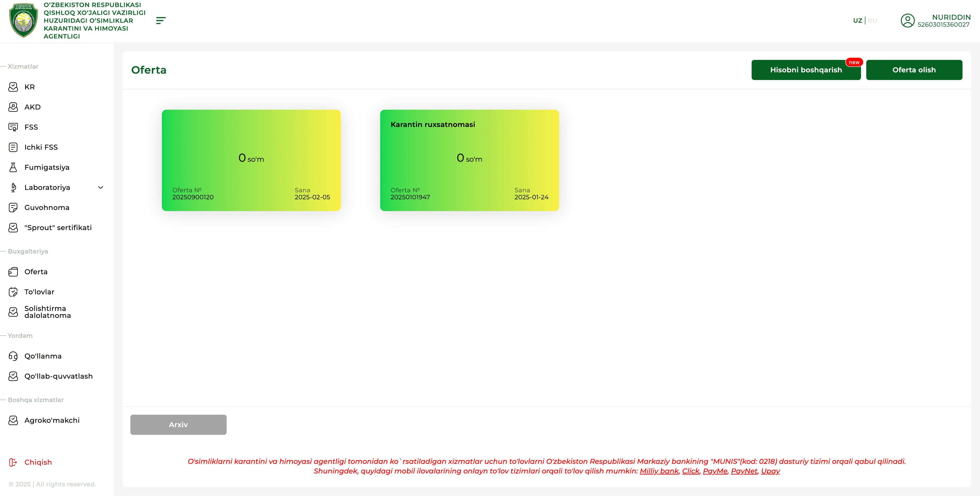This screenshot has height=496, width=980.
Task: Click the Laboratoriya microscope icon
Action: pyautogui.click(x=13, y=187)
